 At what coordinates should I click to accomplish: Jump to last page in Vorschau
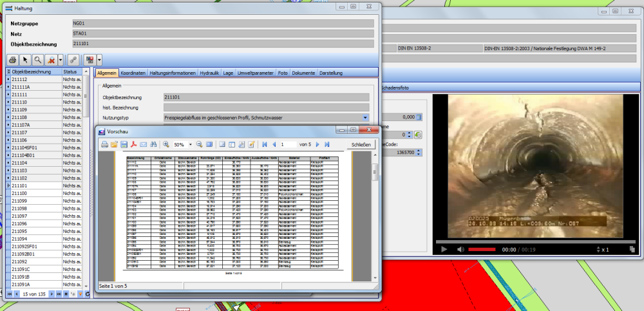327,145
